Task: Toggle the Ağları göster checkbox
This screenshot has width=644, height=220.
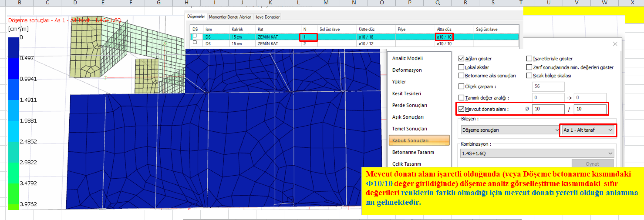Action: click(461, 59)
